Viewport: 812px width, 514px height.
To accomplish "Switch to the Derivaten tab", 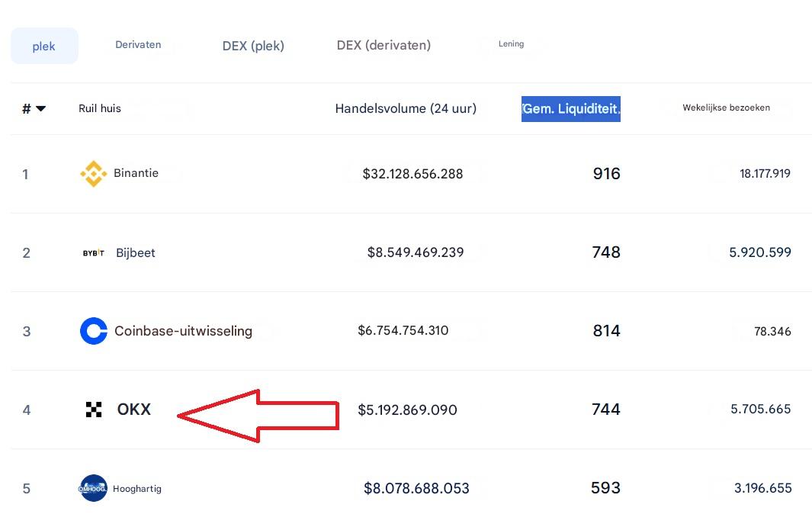I will pos(138,45).
